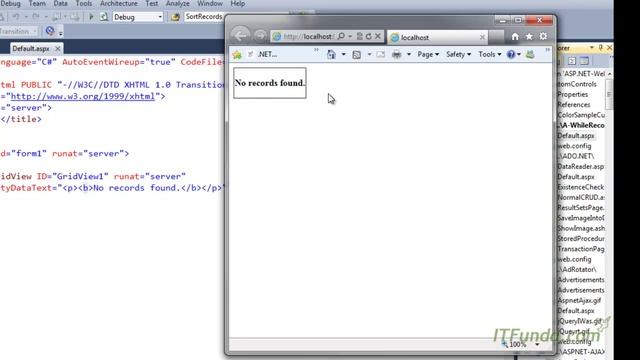Image resolution: width=640 pixels, height=360 pixels.
Task: Open Visual Studio Window menu
Action: click(x=210, y=4)
